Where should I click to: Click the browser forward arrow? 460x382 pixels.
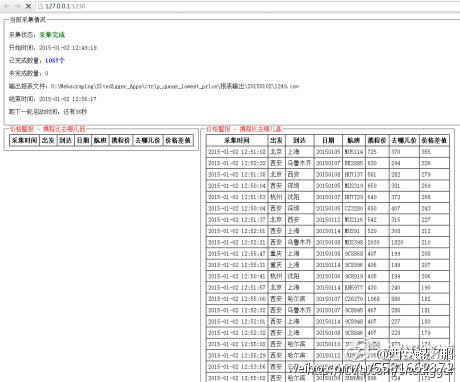tap(17, 6)
